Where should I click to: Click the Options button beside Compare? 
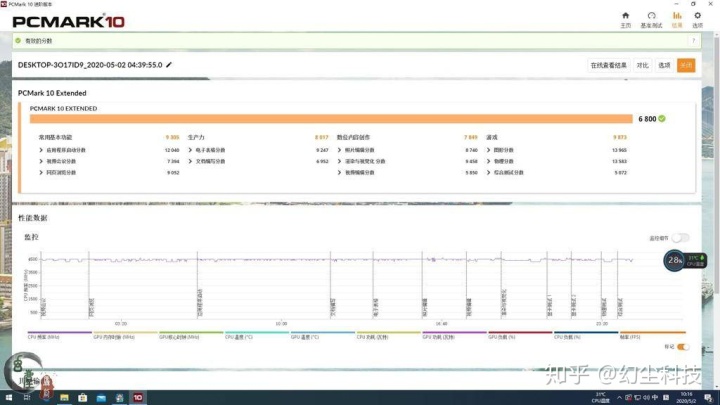tap(664, 65)
